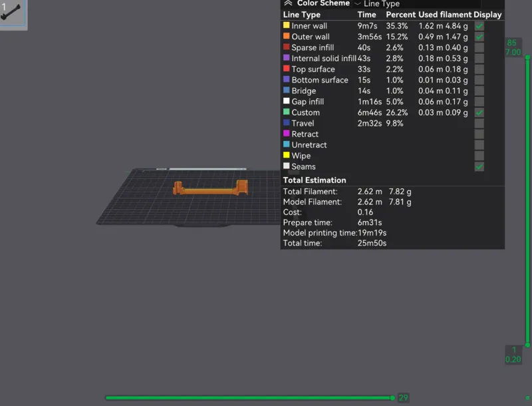The height and width of the screenshot is (406, 532).
Task: Click the bottom handle of layer slider
Action: [527, 345]
